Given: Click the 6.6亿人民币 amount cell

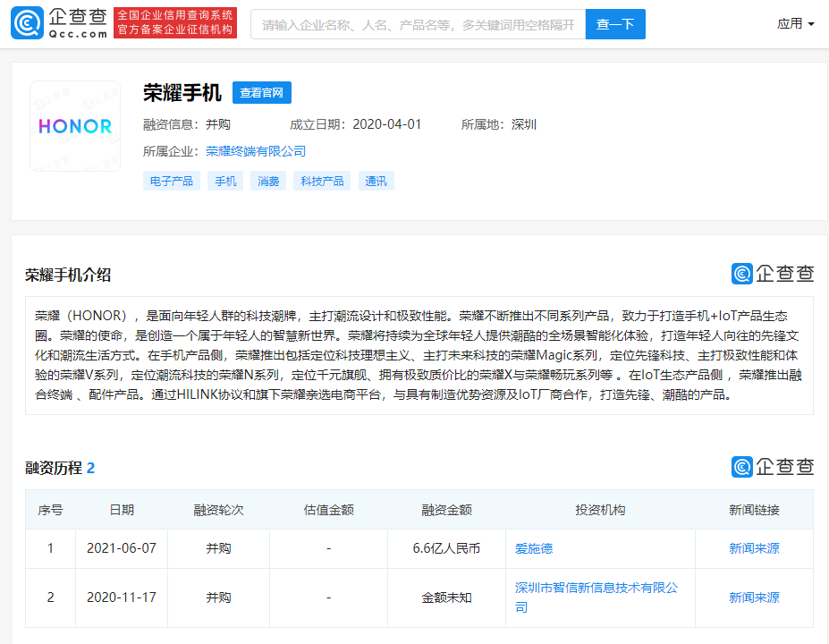Looking at the screenshot, I should pyautogui.click(x=446, y=548).
